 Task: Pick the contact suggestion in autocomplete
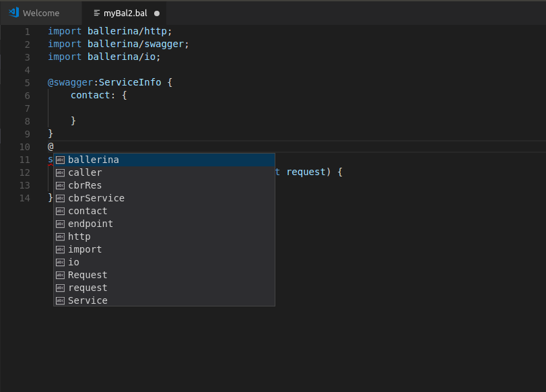tap(164, 211)
